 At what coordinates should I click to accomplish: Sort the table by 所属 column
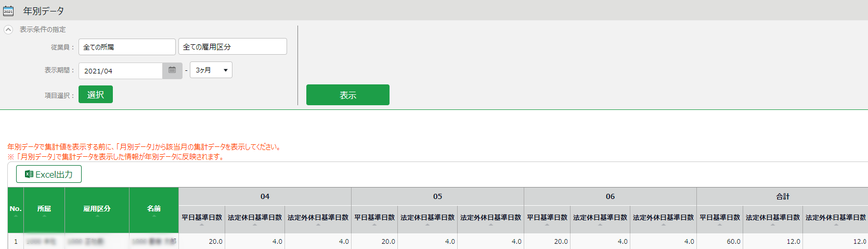click(x=44, y=215)
